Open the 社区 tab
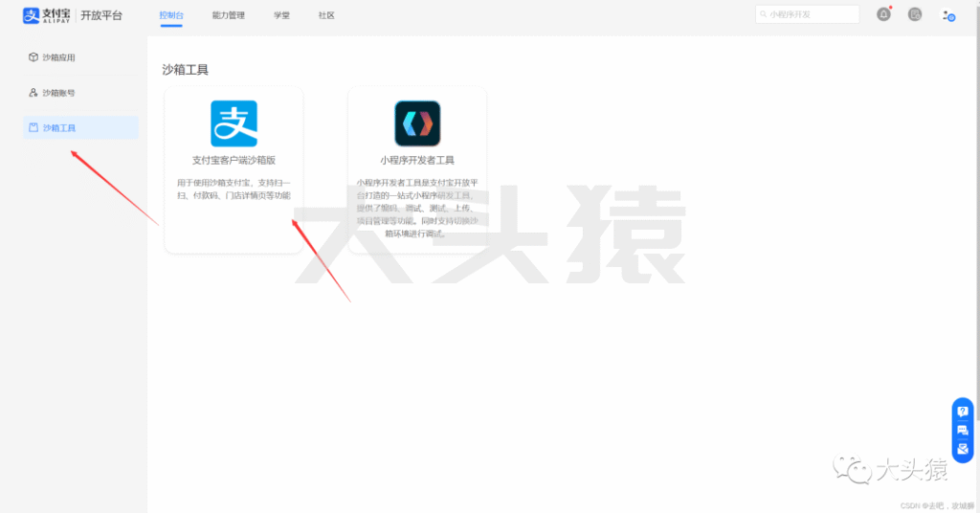 tap(326, 15)
